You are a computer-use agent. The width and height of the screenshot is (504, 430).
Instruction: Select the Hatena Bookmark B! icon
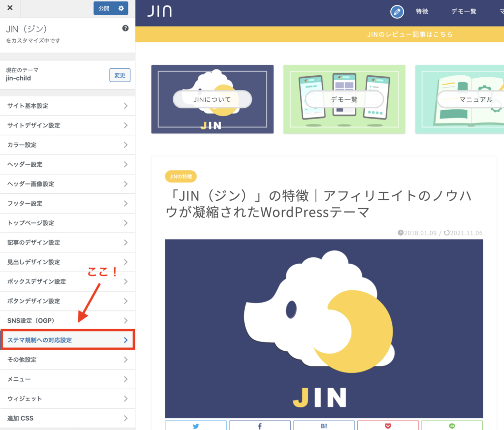tap(324, 425)
